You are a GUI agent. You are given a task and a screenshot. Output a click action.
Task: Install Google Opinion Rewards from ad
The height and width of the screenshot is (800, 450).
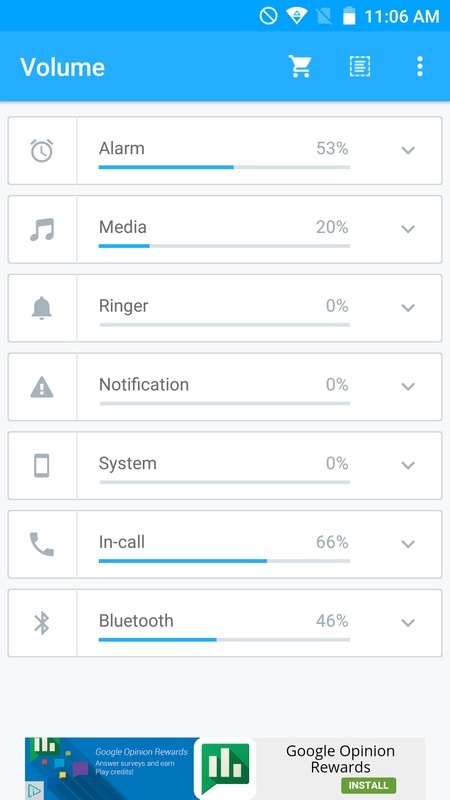(x=368, y=785)
